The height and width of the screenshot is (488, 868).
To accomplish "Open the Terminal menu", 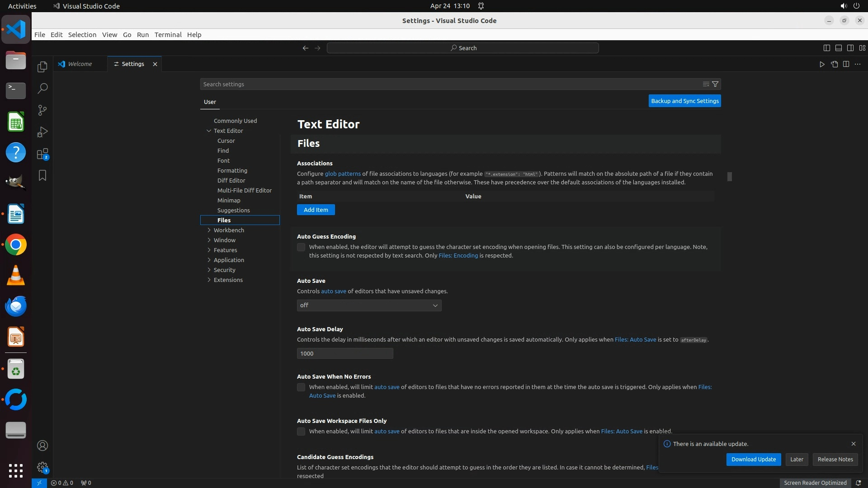I will click(168, 35).
